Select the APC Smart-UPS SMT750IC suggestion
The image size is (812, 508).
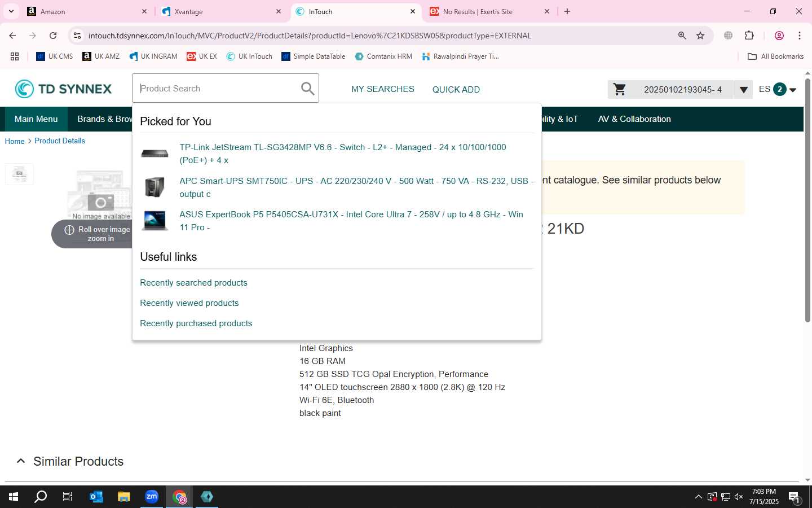pos(356,187)
